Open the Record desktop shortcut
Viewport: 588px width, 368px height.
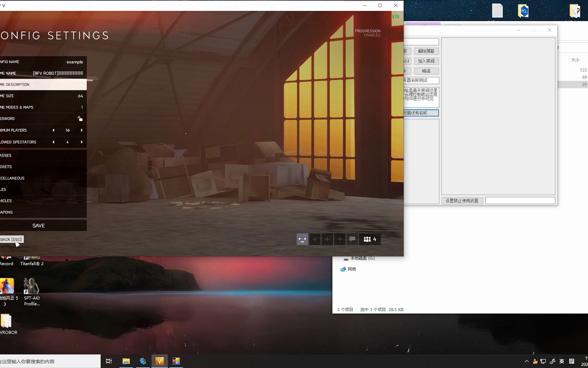pyautogui.click(x=6, y=261)
